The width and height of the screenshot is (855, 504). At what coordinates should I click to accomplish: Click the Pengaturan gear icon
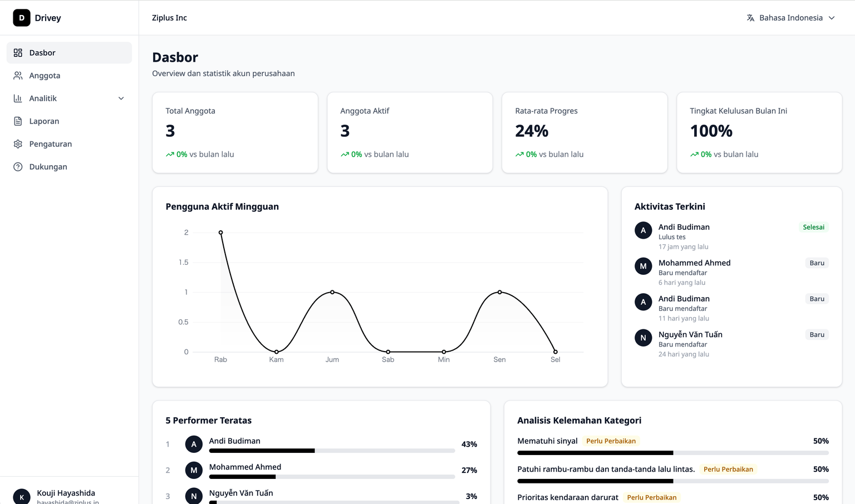coord(18,144)
